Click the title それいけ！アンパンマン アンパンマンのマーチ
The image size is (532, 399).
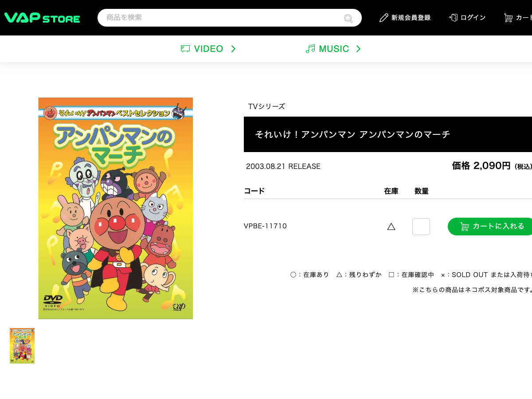(352, 134)
